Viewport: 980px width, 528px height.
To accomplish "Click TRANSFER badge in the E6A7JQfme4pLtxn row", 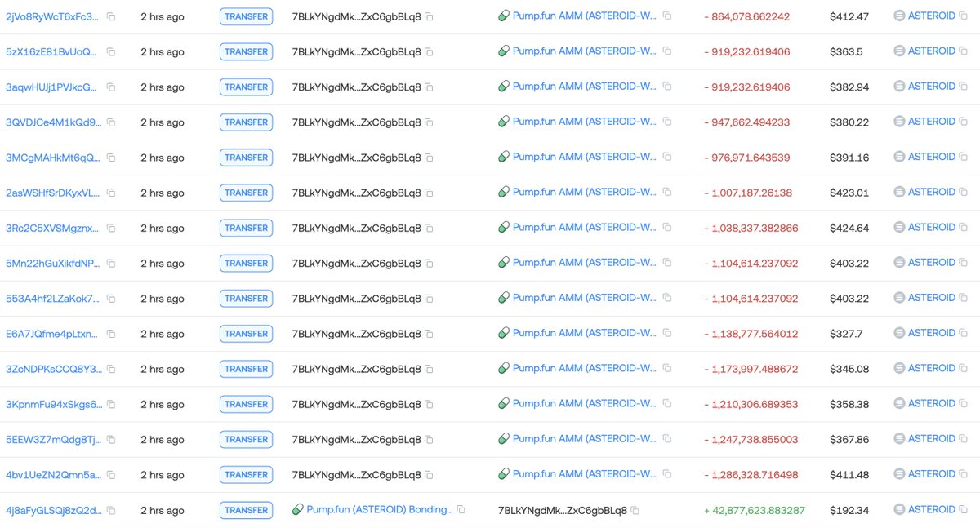I will click(246, 334).
